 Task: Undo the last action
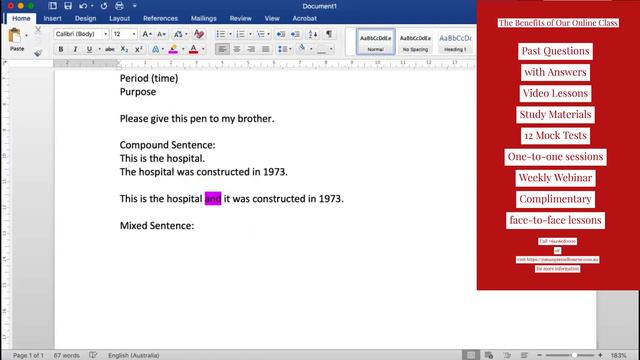coord(83,6)
